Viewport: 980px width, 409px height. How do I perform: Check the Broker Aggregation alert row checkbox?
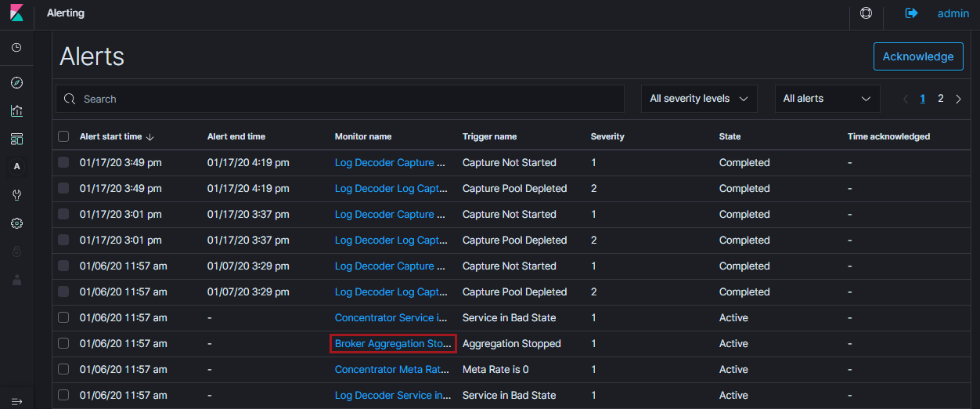coord(63,343)
